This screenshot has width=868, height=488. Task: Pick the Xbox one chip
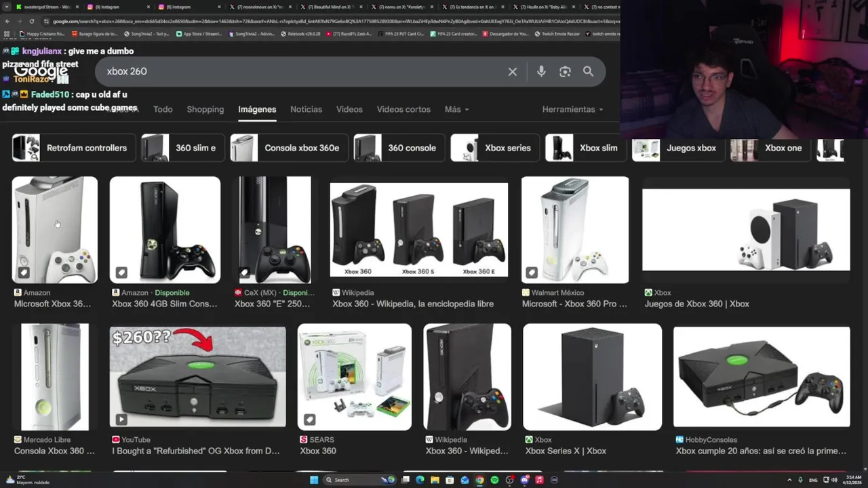770,148
